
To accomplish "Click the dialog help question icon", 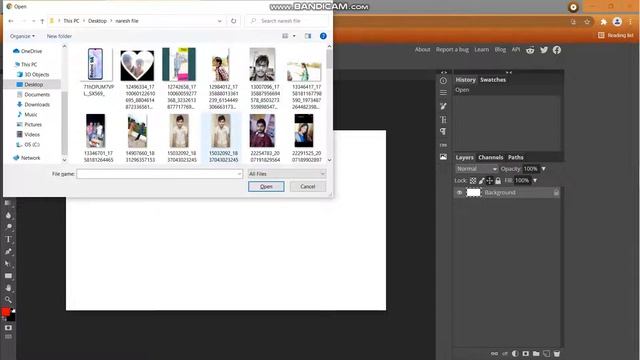I will point(323,36).
